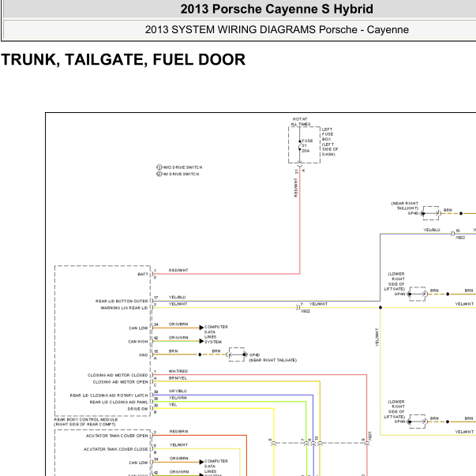Click the 'ORG/GRN' label at pin 42 of rear body module
Viewport: 476px width, 476px height.
coord(178,338)
